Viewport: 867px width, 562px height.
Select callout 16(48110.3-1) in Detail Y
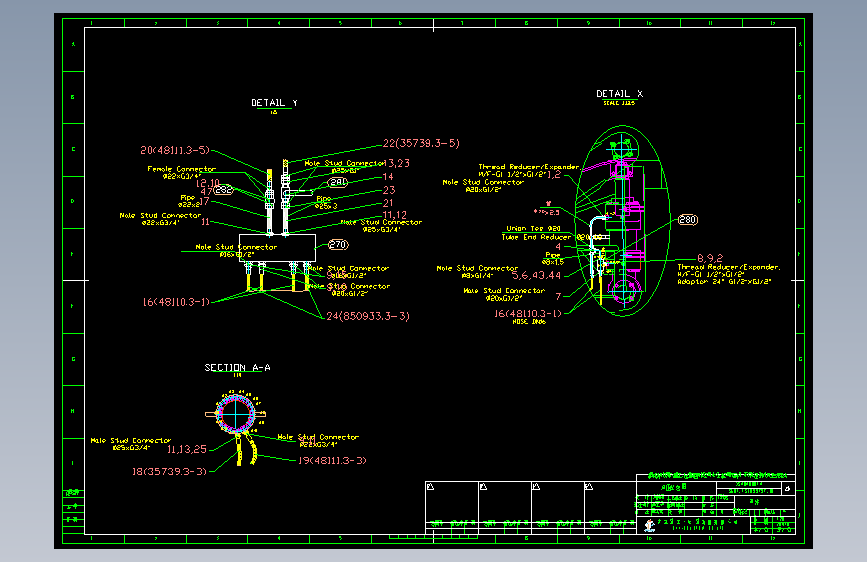[176, 302]
